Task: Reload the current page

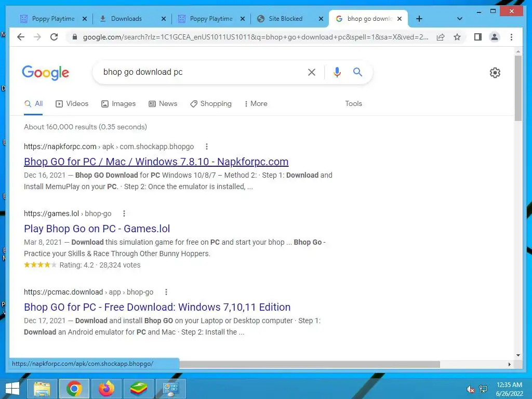Action: [54, 37]
